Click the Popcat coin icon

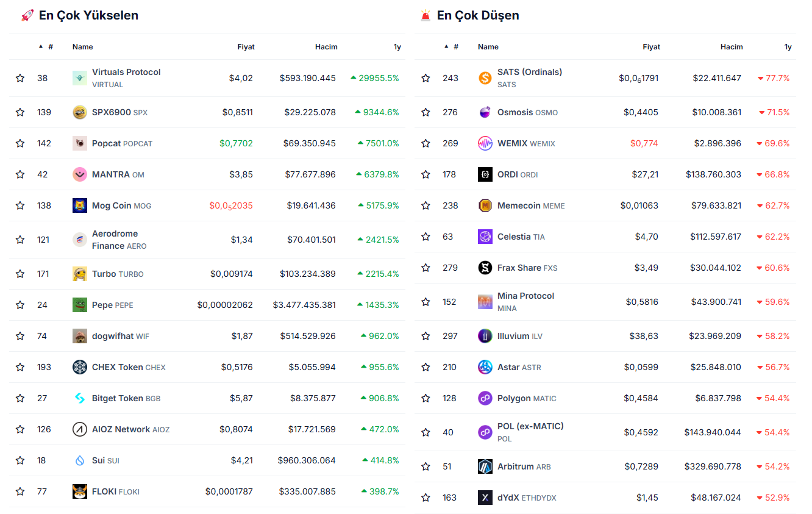point(80,143)
